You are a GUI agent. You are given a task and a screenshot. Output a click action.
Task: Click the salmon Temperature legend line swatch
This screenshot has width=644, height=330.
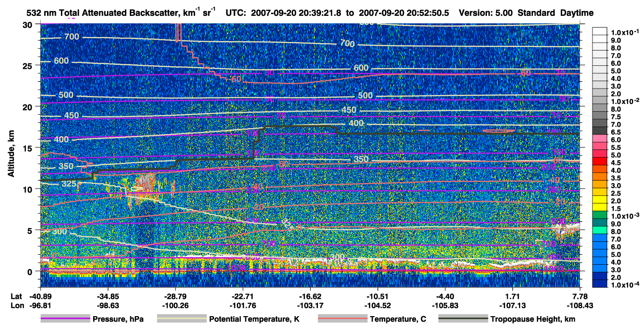pos(342,319)
